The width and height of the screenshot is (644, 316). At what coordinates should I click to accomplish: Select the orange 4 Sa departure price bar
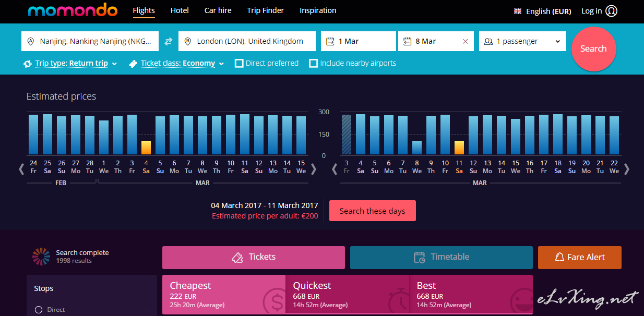(146, 148)
